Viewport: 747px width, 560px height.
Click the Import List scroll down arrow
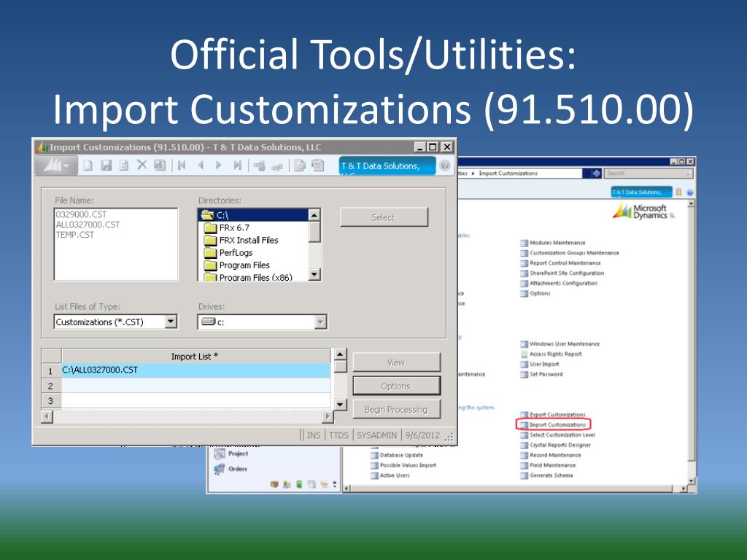pos(340,404)
